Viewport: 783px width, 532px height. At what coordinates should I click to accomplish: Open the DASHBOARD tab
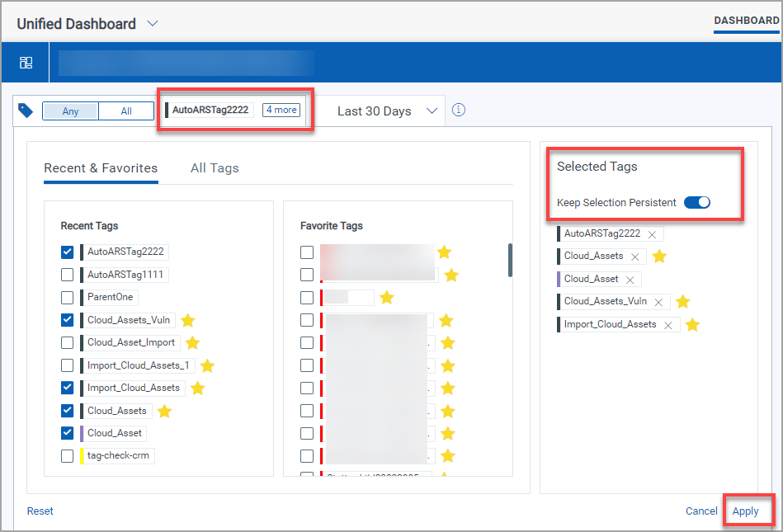[746, 21]
